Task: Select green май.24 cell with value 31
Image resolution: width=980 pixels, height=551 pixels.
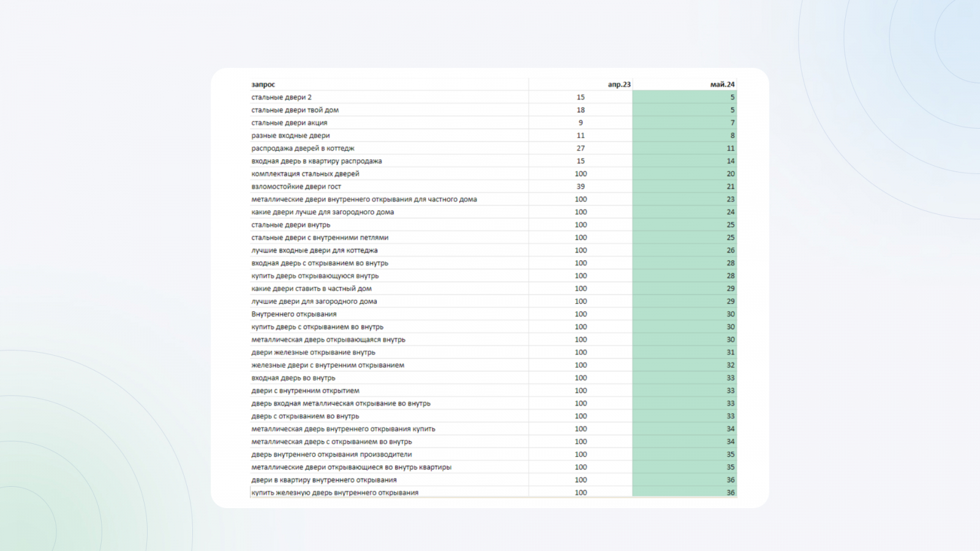Action: [x=684, y=352]
